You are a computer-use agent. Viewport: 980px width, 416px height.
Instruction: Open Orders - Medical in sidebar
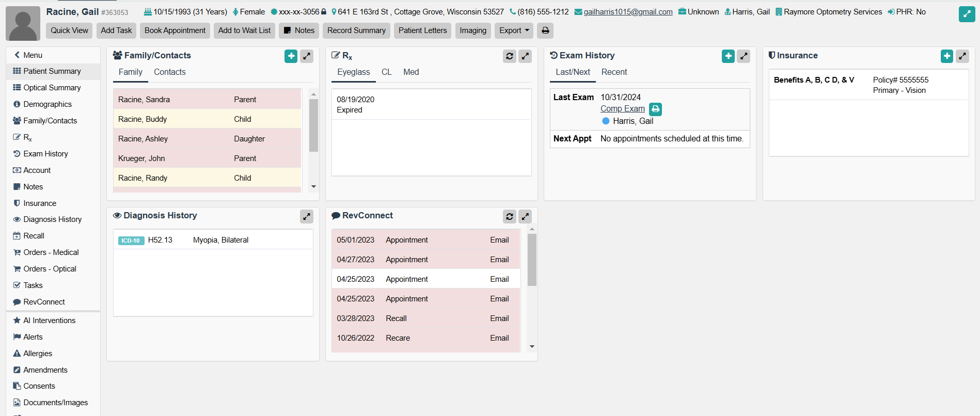click(x=53, y=252)
